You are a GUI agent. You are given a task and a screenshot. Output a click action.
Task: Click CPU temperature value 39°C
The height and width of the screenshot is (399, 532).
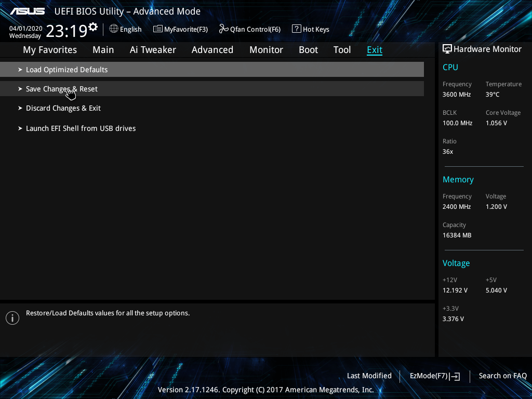pos(493,95)
